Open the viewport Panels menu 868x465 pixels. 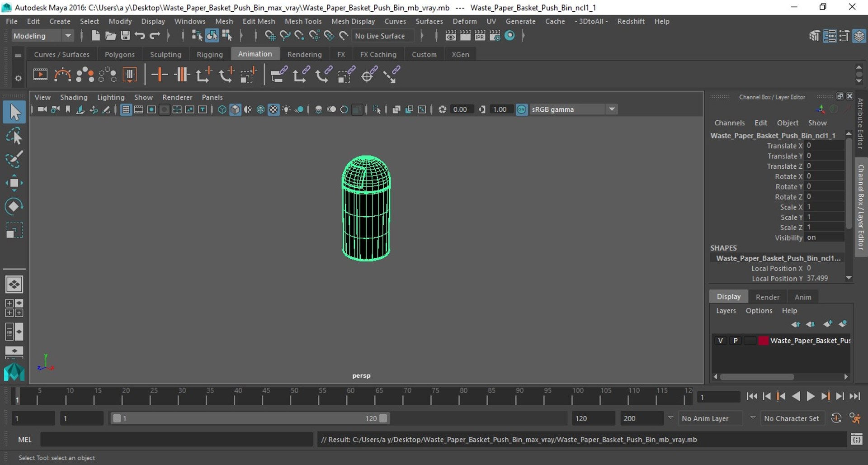point(212,97)
